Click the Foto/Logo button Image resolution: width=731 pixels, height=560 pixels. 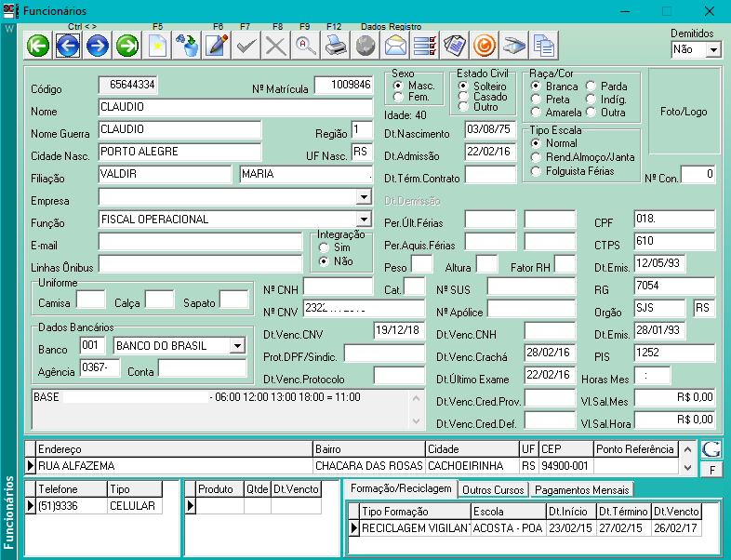coord(684,111)
